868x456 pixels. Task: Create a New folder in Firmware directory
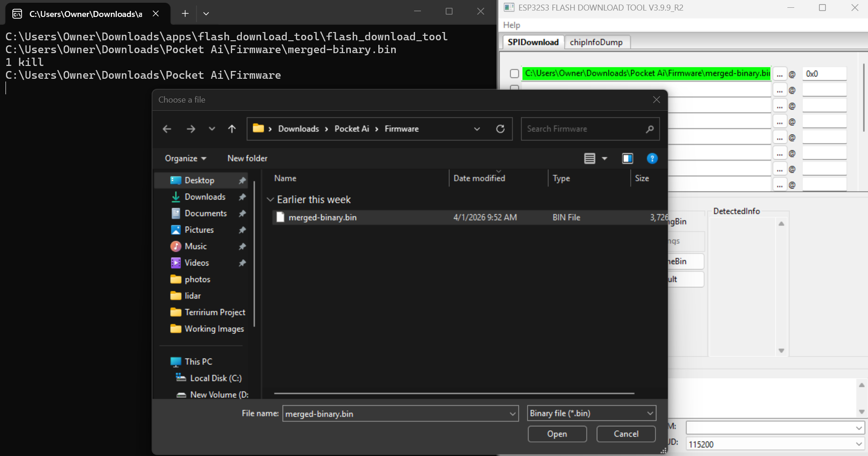coord(247,158)
